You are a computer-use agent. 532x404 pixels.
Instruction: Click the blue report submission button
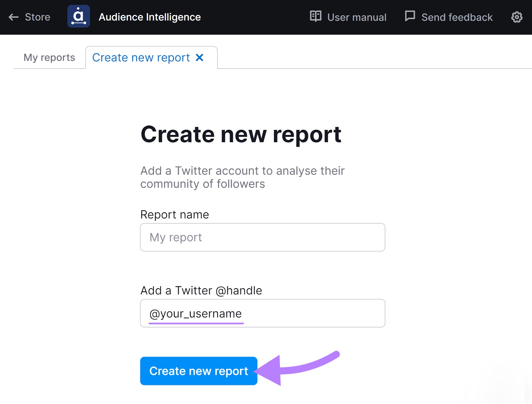pos(199,371)
